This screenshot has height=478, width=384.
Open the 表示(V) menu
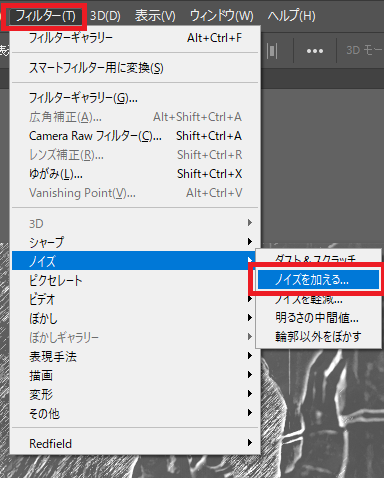click(155, 16)
